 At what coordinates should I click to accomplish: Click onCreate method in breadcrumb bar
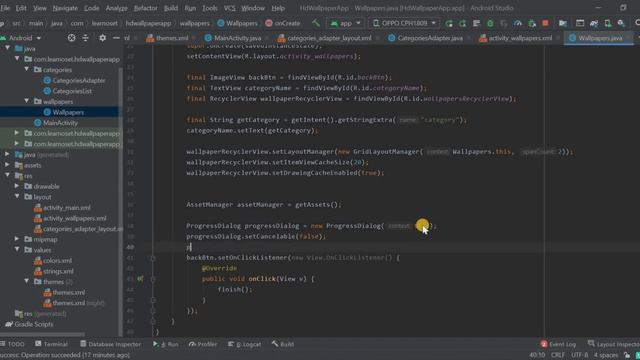(282, 23)
